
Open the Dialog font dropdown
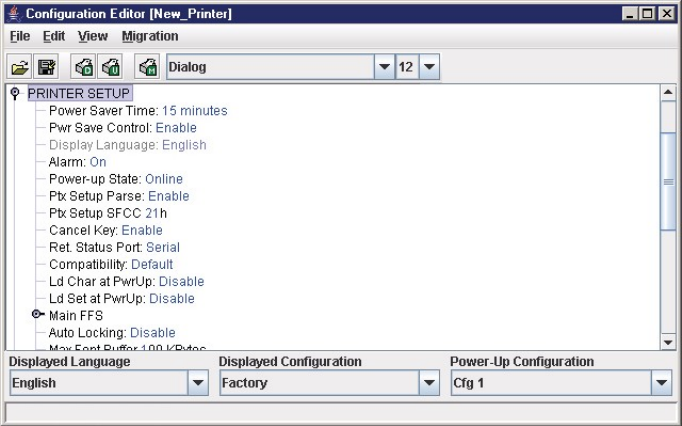pyautogui.click(x=385, y=68)
